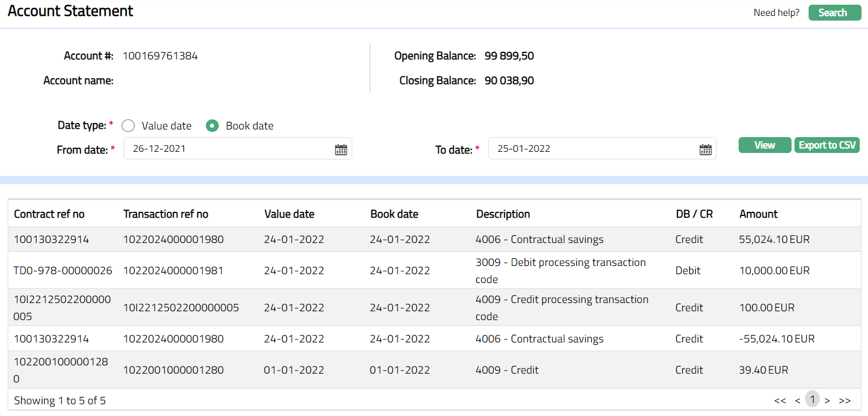
Task: Click into the To date input field
Action: point(594,149)
